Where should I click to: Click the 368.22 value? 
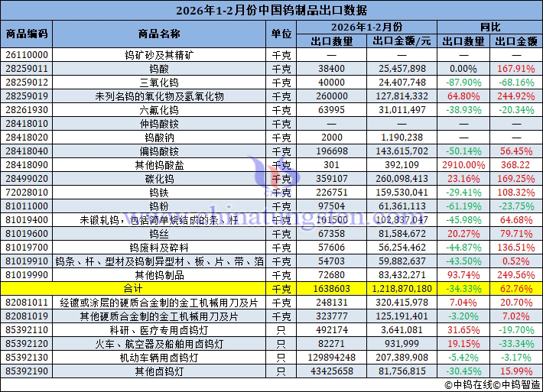pyautogui.click(x=516, y=165)
